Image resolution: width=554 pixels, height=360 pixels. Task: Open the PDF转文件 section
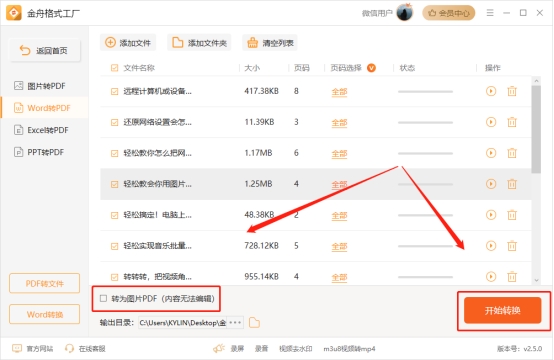point(45,283)
